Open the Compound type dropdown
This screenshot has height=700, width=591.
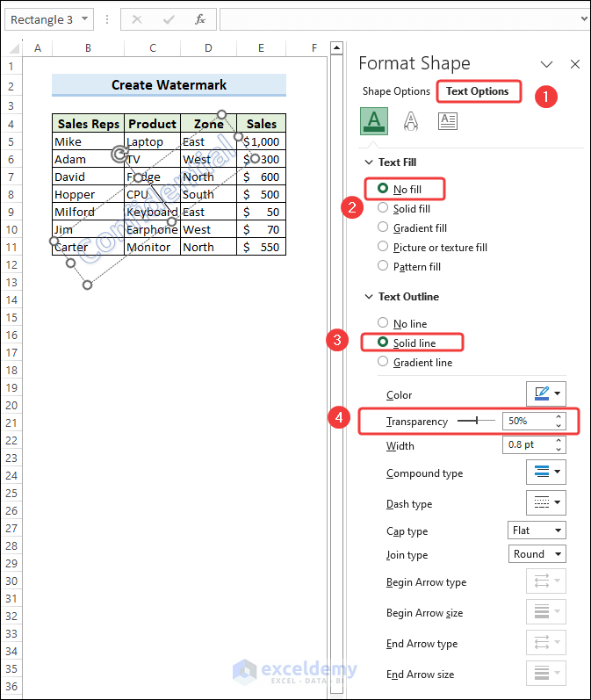[x=546, y=472]
